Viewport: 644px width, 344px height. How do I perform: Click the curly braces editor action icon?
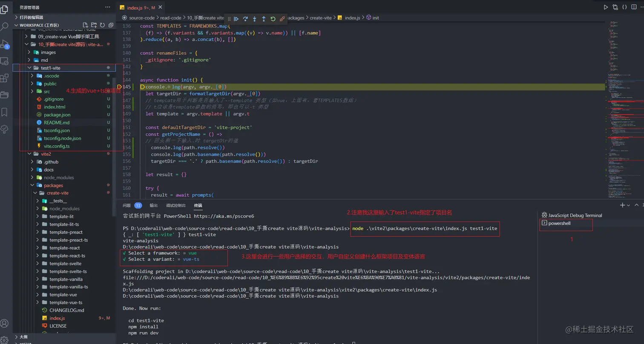tap(624, 7)
